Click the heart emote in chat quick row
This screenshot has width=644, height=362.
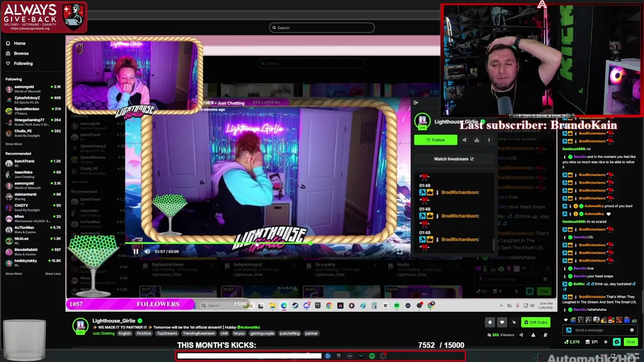coord(566,320)
